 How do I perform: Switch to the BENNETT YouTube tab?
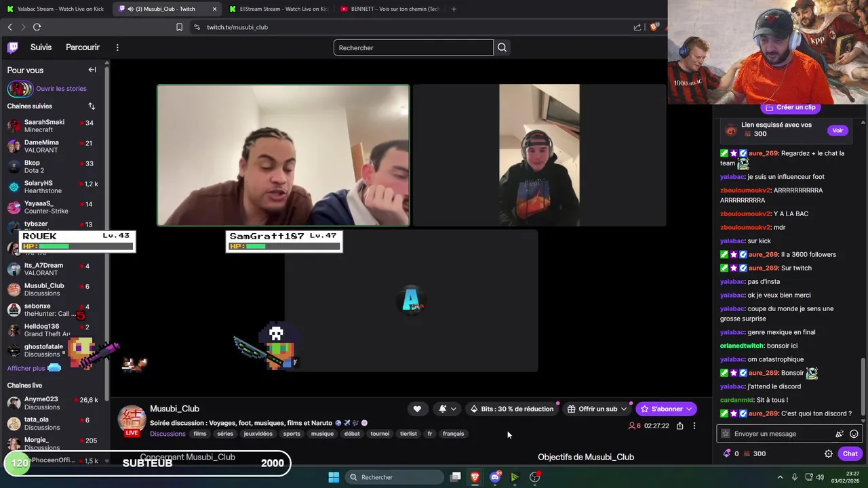click(389, 9)
